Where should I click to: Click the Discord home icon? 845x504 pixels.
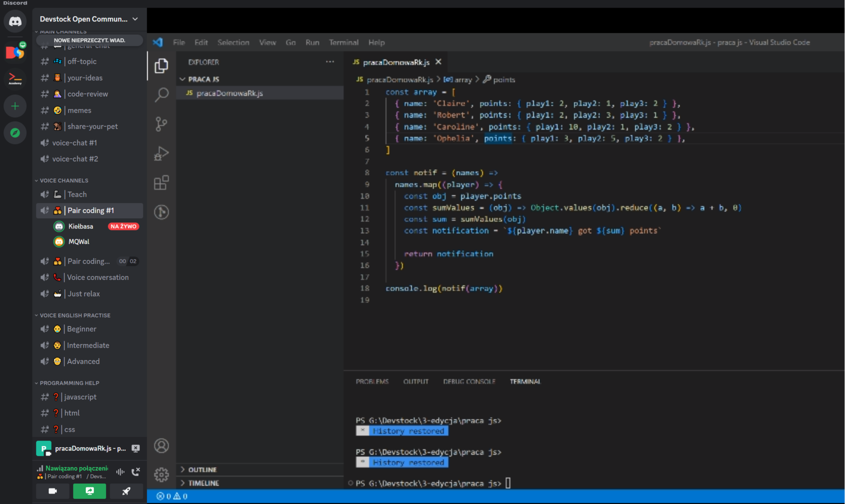point(15,21)
